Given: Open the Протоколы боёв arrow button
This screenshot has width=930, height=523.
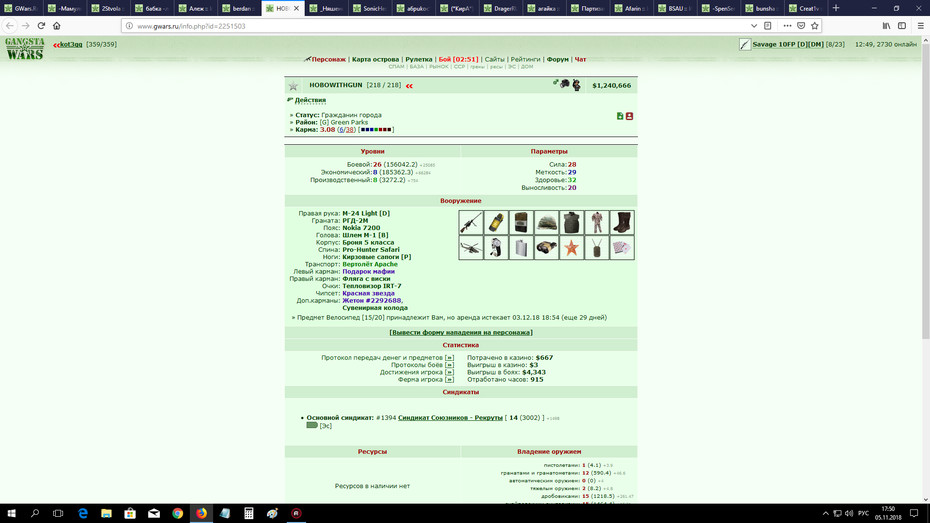Looking at the screenshot, I should 449,365.
